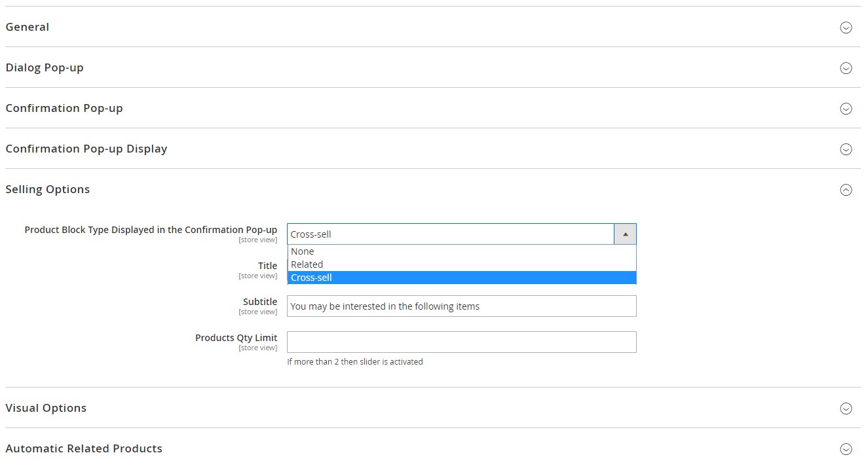
Task: Click the Automatic Related Products chevron icon
Action: click(x=846, y=449)
